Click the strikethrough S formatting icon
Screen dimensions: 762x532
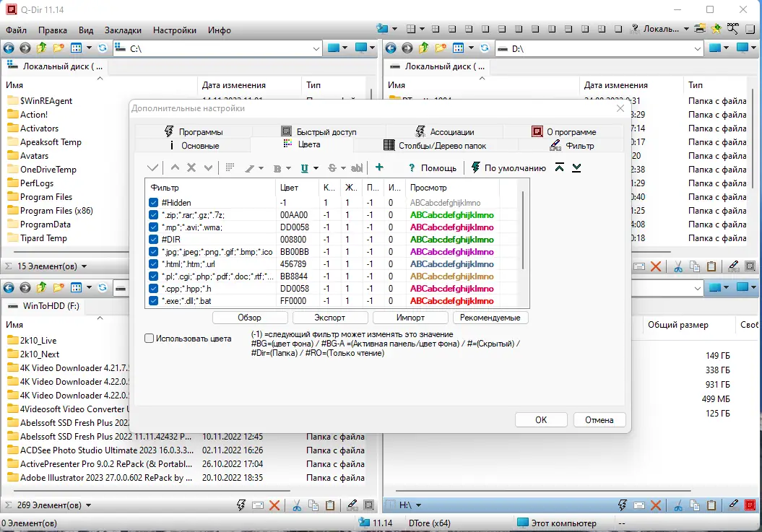[332, 168]
